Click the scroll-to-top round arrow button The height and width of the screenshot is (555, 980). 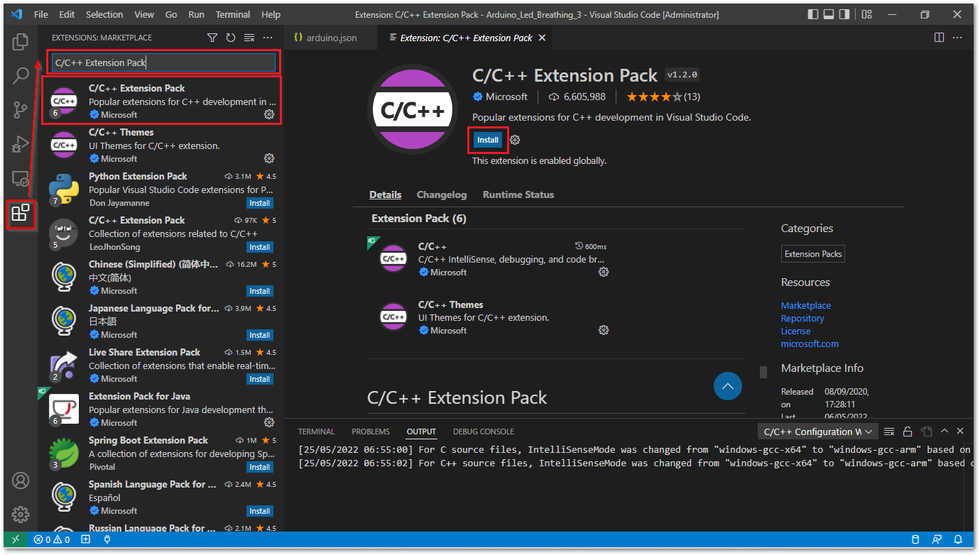click(728, 387)
